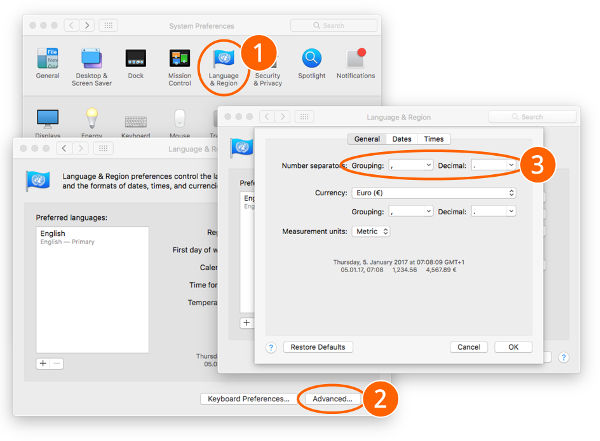Show all grid in right Language & Region window
This screenshot has height=441, width=600.
click(304, 116)
